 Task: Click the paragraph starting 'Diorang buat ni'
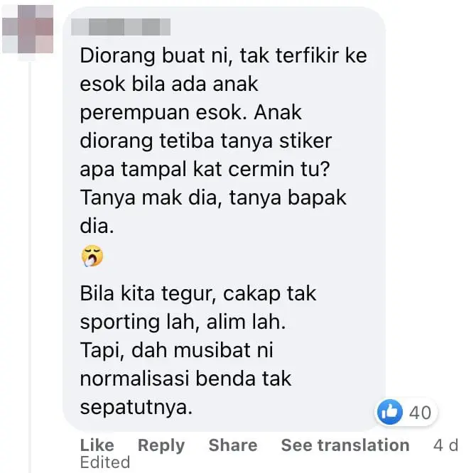point(223,141)
